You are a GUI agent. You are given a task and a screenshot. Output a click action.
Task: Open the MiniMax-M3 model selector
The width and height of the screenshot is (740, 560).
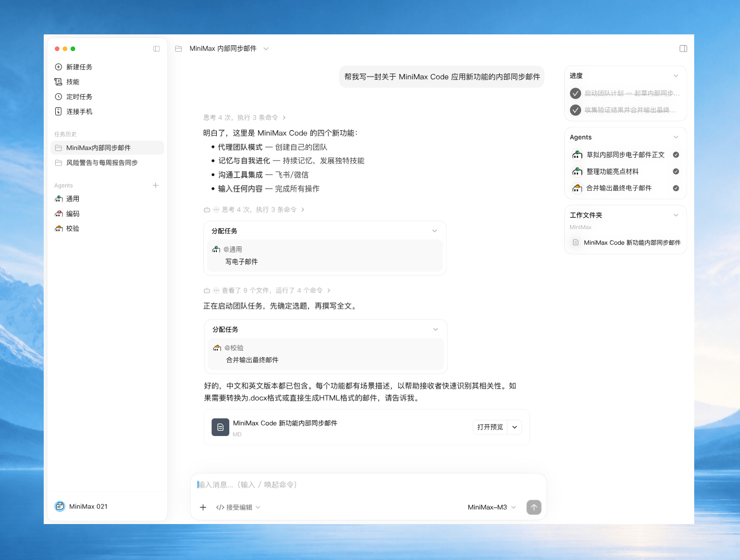[x=492, y=507]
